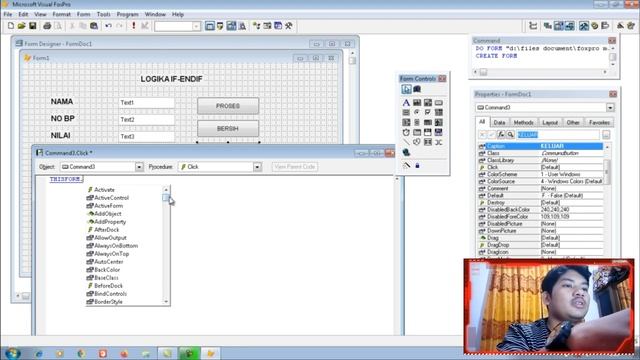Toggle the Command Window toolbar button
This screenshot has width=640, height=360.
[210, 26]
